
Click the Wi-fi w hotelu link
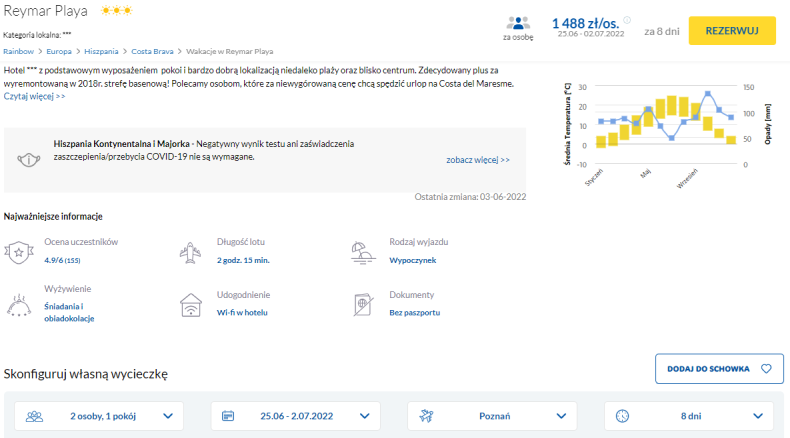tap(242, 312)
